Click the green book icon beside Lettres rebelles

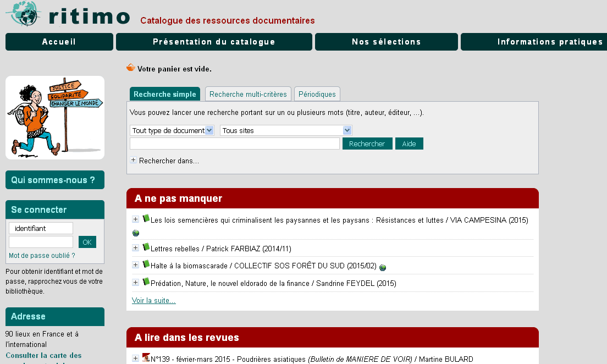tap(146, 247)
